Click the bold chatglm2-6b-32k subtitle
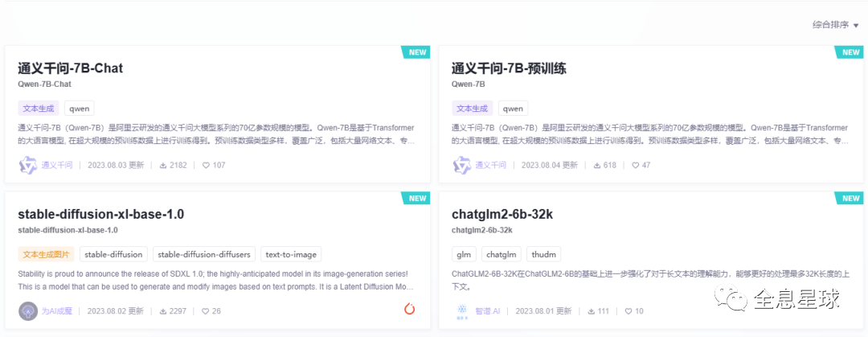The width and height of the screenshot is (868, 337). click(x=482, y=230)
